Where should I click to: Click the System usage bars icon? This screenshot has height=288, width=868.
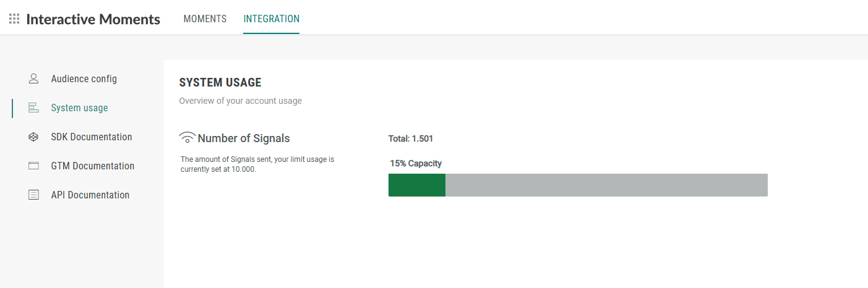tap(33, 108)
